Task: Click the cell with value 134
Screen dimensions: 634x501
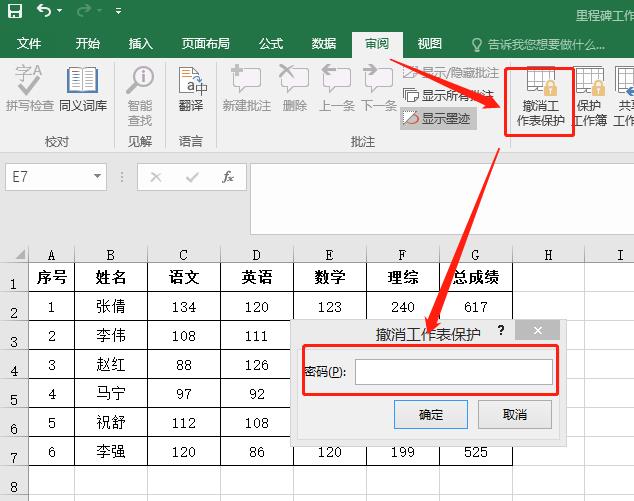Action: tap(184, 306)
